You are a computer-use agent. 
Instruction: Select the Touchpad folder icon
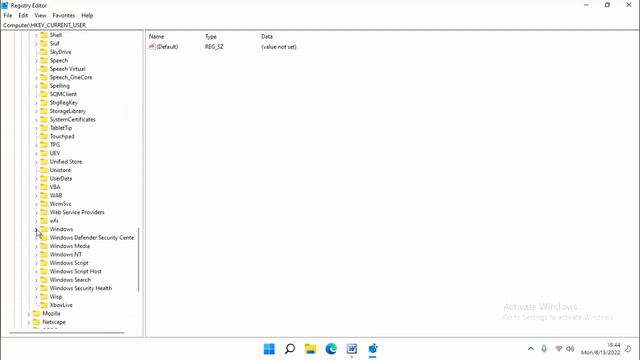44,136
